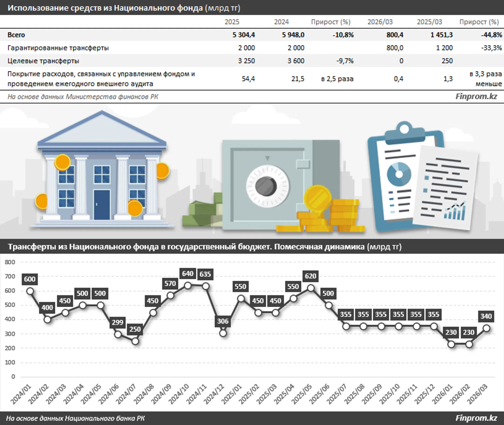504x425 pixels.
Task: Click the large gold coin beside safe
Action: 318,198
